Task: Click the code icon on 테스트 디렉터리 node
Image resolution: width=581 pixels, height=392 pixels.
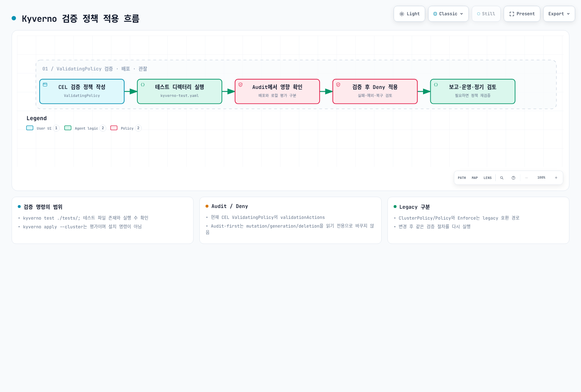Action: (x=143, y=85)
